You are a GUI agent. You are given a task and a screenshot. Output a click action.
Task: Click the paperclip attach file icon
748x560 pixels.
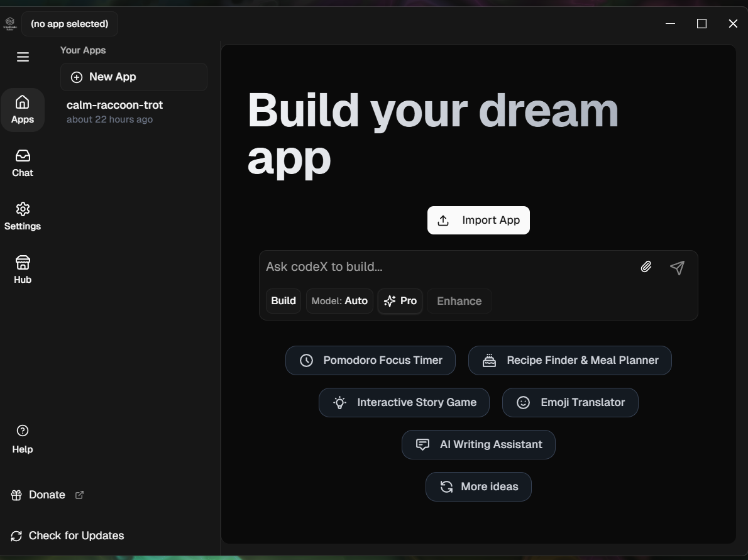(646, 266)
